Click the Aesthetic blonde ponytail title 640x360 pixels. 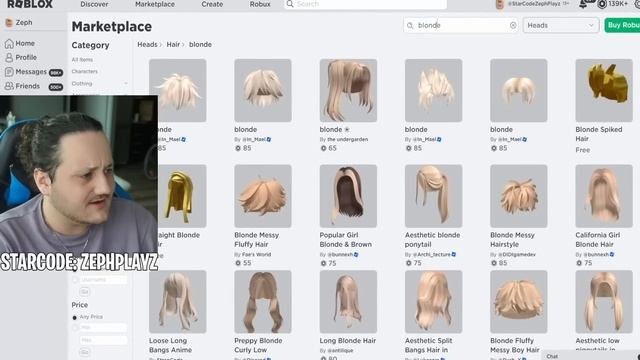pyautogui.click(x=432, y=240)
